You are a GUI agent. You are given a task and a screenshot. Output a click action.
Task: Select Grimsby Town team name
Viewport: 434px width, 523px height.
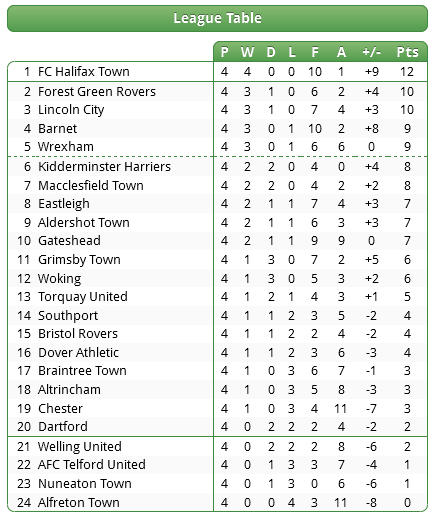[x=79, y=259]
